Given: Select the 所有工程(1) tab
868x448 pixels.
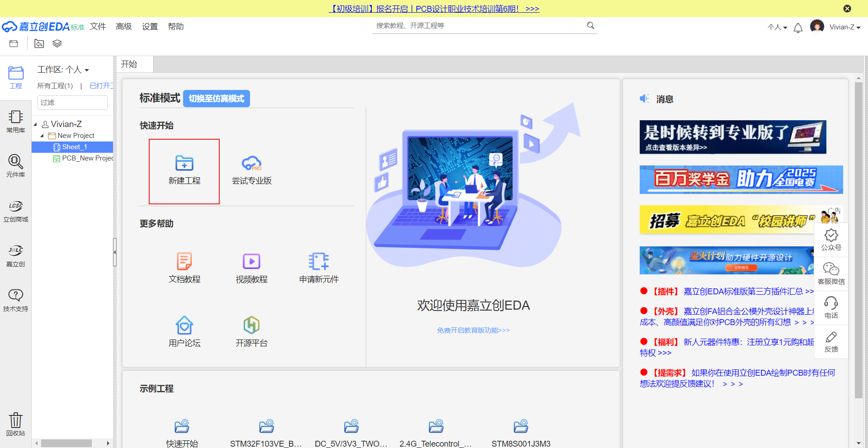Looking at the screenshot, I should (x=55, y=86).
